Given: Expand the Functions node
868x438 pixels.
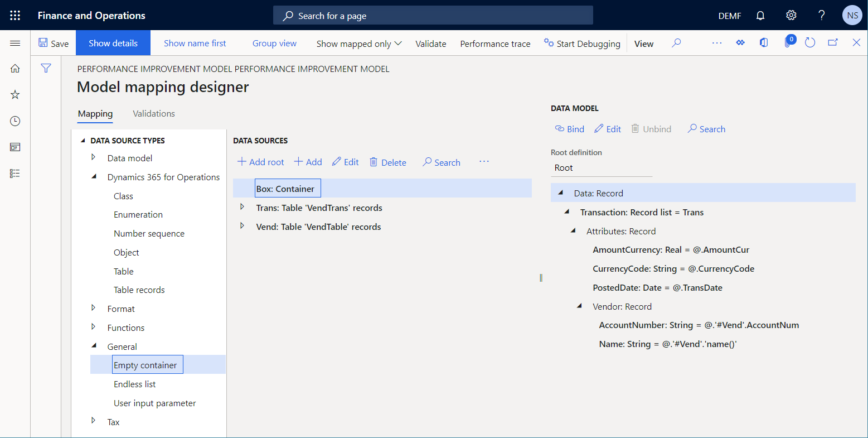Looking at the screenshot, I should click(x=94, y=328).
